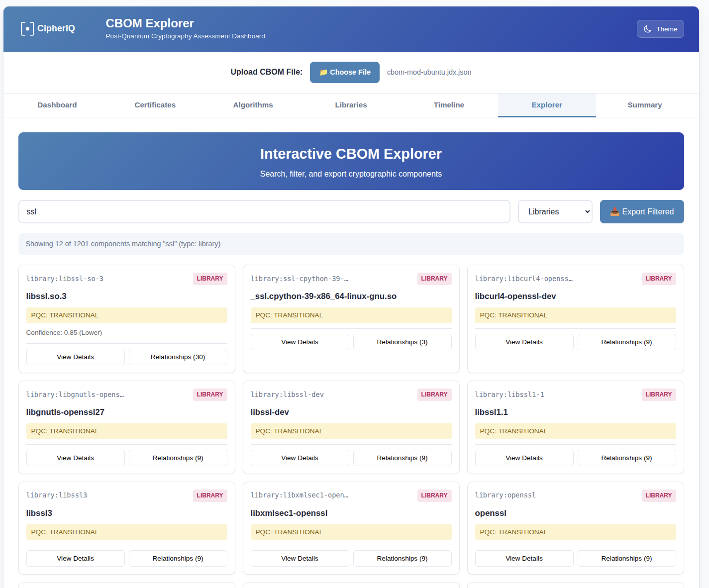Image resolution: width=709 pixels, height=588 pixels.
Task: Toggle the Theme moon button
Action: click(x=660, y=29)
